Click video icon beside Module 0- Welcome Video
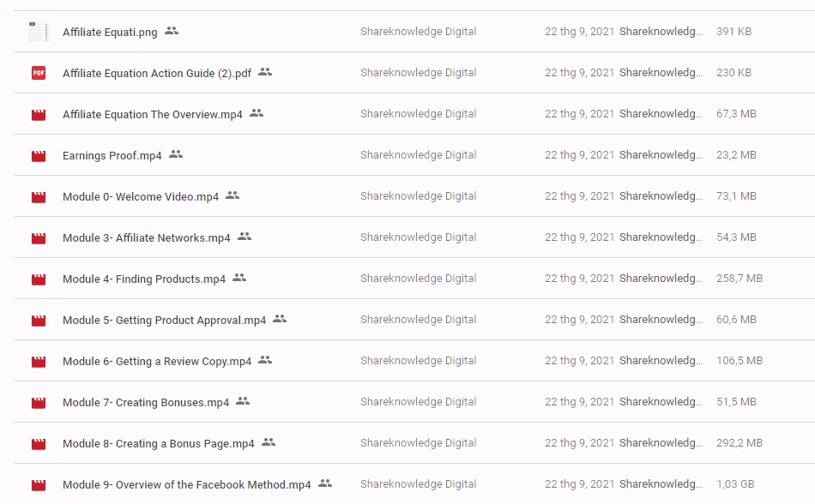The height and width of the screenshot is (504, 815). click(x=38, y=197)
